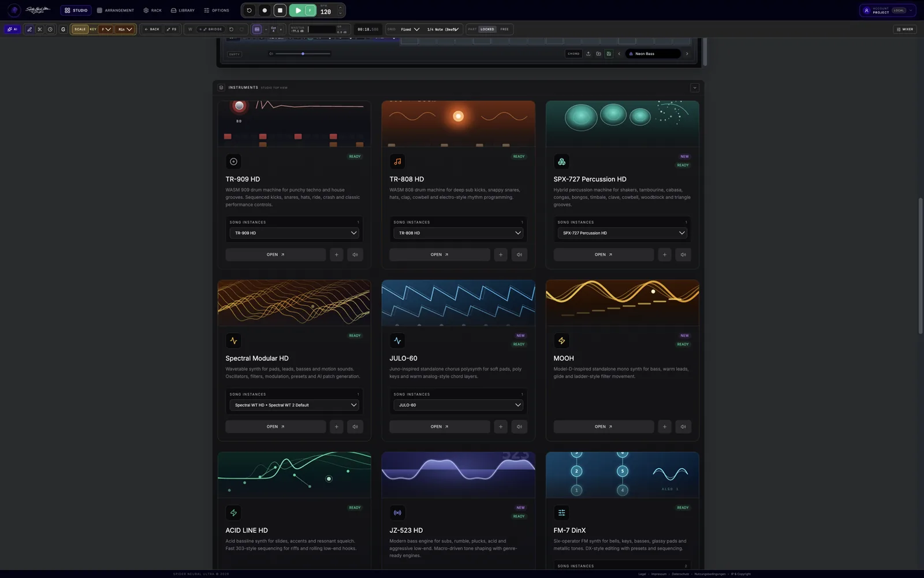The height and width of the screenshot is (578, 924).
Task: Preview sound of SPX-727 Percussion HD
Action: 683,255
